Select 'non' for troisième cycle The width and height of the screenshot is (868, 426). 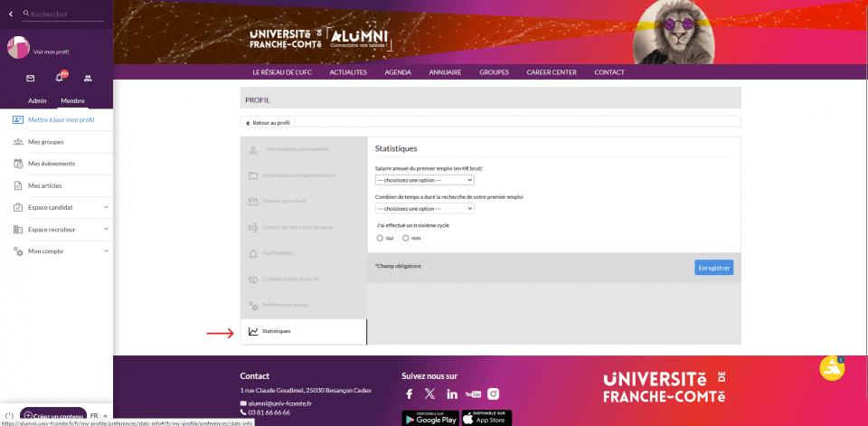point(406,238)
